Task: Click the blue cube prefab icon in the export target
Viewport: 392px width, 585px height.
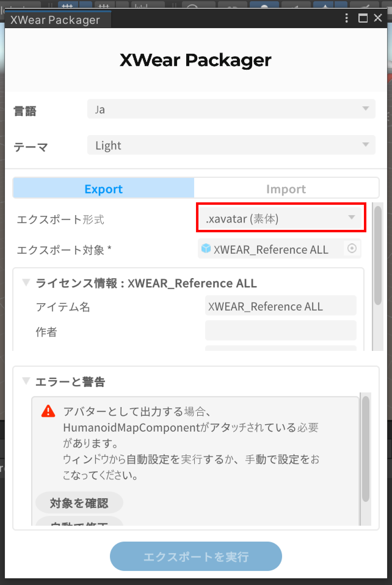Action: (206, 248)
